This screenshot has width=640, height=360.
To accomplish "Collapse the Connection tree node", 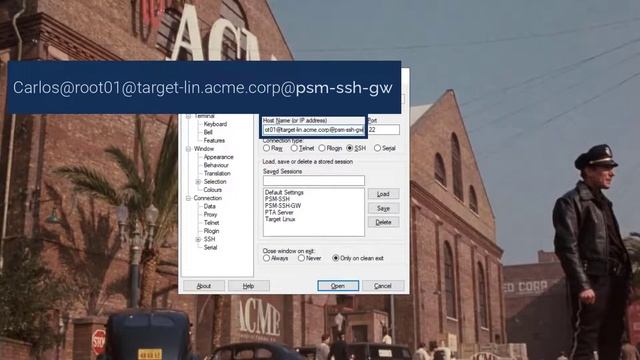I will (x=188, y=198).
